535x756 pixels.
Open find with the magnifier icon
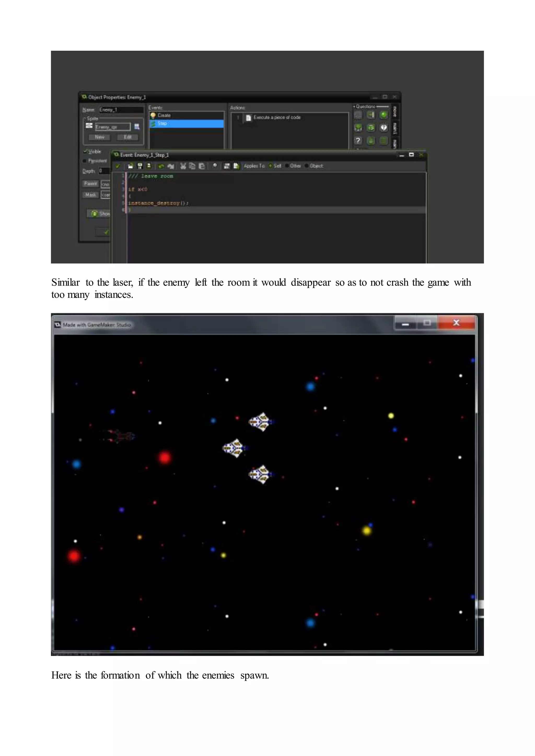click(x=215, y=166)
